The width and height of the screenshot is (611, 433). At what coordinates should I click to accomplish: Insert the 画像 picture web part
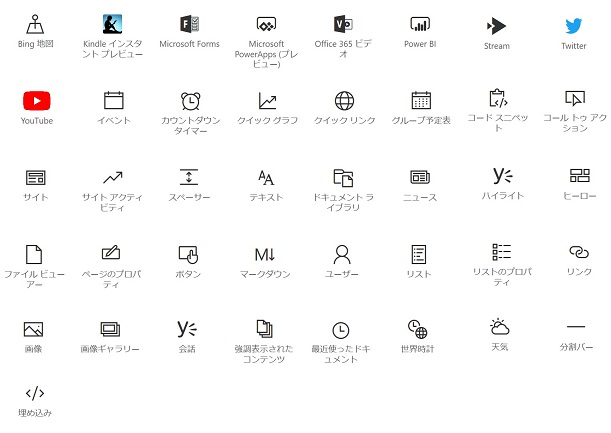tap(34, 329)
